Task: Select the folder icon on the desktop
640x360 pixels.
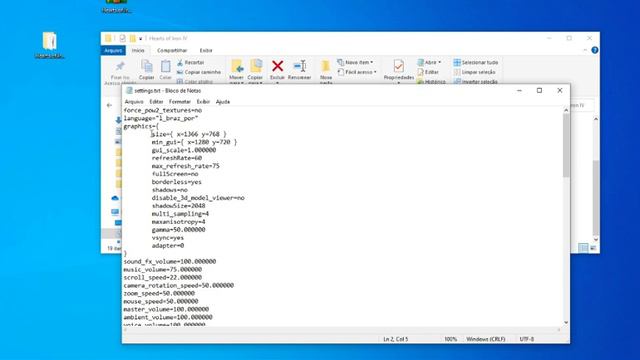Action: (x=49, y=41)
